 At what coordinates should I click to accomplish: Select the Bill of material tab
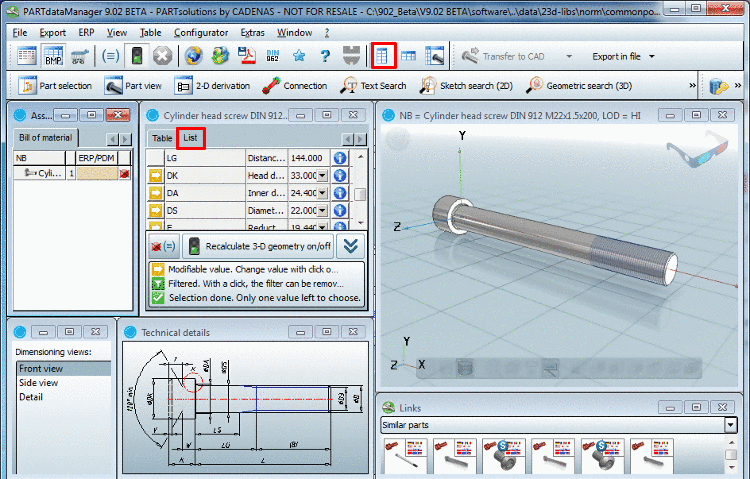tap(45, 138)
